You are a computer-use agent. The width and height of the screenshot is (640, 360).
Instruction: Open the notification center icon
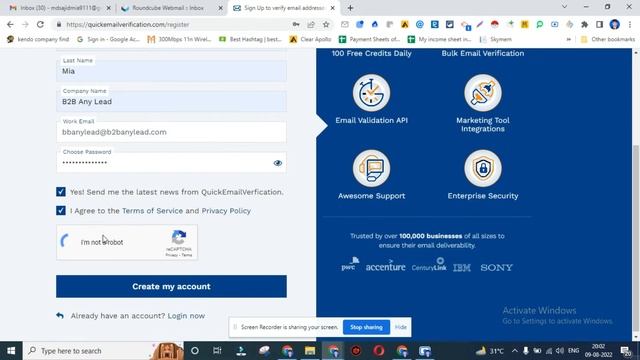625,351
